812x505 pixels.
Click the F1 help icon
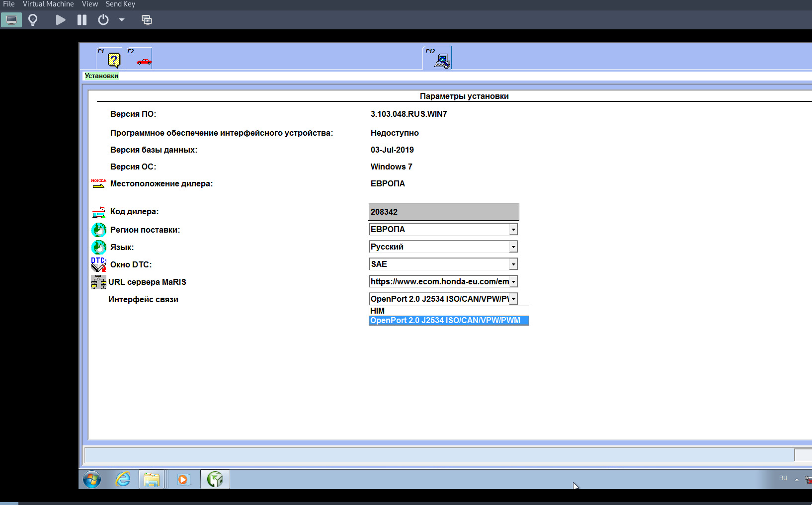pos(109,58)
